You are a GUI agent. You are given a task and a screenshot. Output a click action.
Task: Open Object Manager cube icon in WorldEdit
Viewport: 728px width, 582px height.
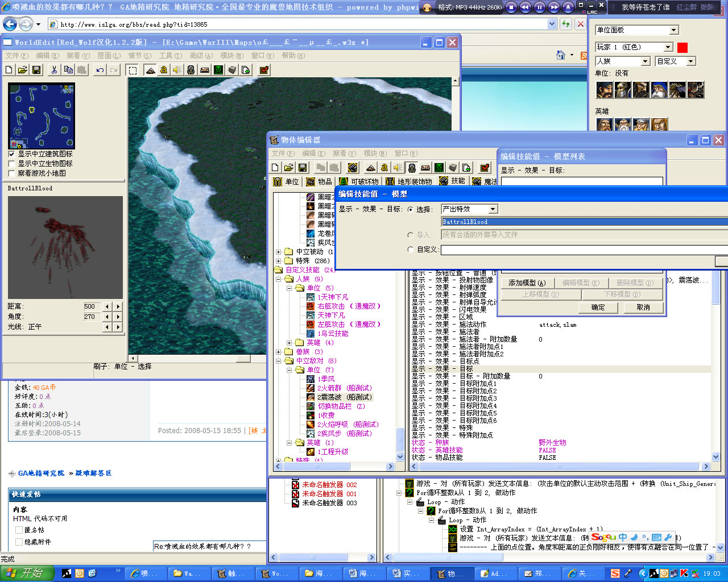(232, 70)
